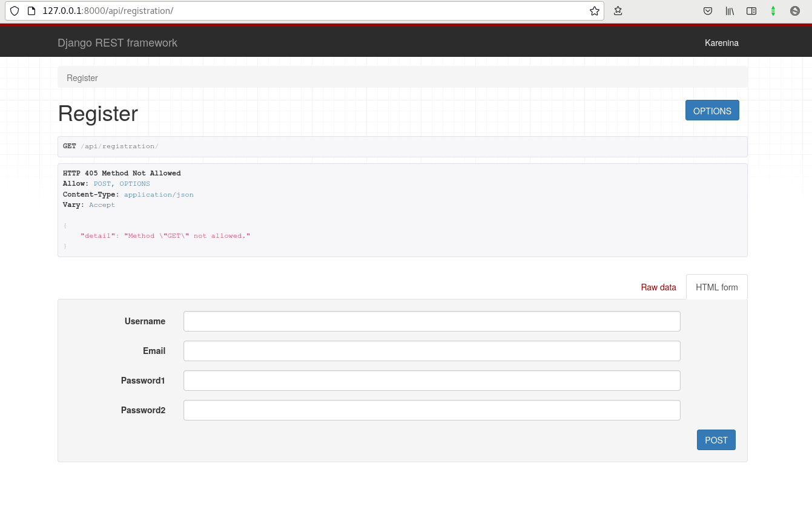
Task: Click into the Email input field
Action: 431,351
